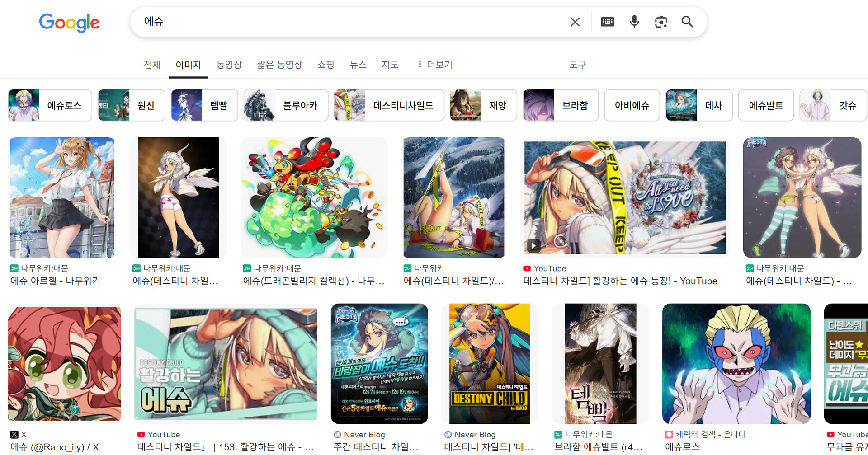Screen dimensions: 868x455
Task: Open the angel-winged character thumbnail on black background
Action: 178,197
